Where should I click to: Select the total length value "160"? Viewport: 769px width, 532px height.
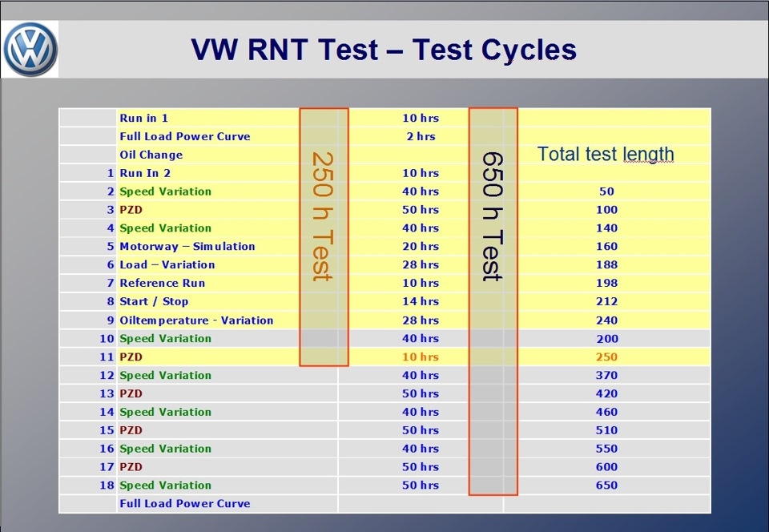pyautogui.click(x=606, y=246)
